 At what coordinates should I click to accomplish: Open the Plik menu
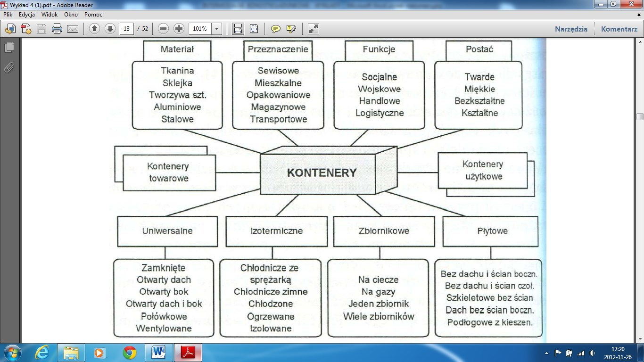(x=8, y=15)
